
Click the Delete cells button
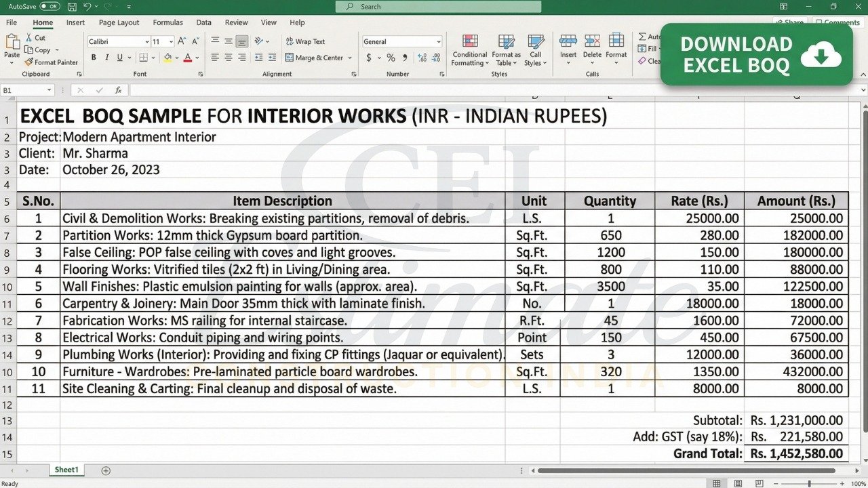click(x=592, y=48)
